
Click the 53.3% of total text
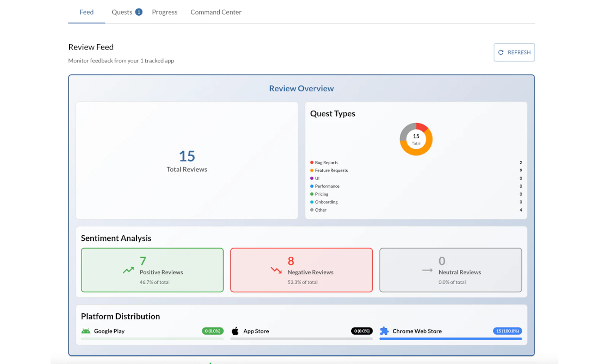point(303,282)
